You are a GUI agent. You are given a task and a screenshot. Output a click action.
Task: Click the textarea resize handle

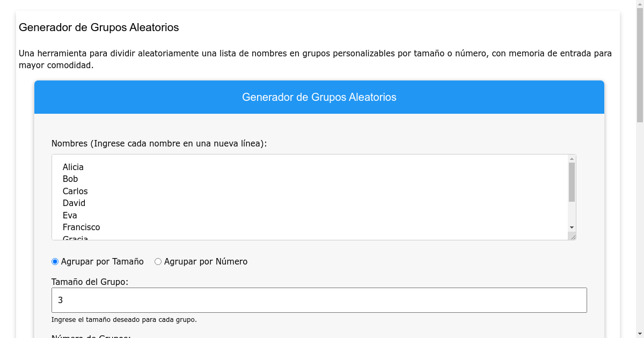click(x=573, y=237)
